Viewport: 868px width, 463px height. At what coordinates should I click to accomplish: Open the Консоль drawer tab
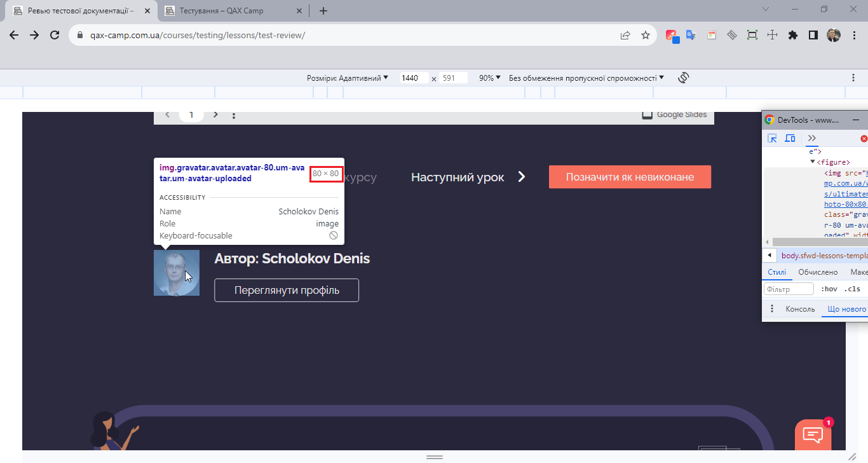800,309
